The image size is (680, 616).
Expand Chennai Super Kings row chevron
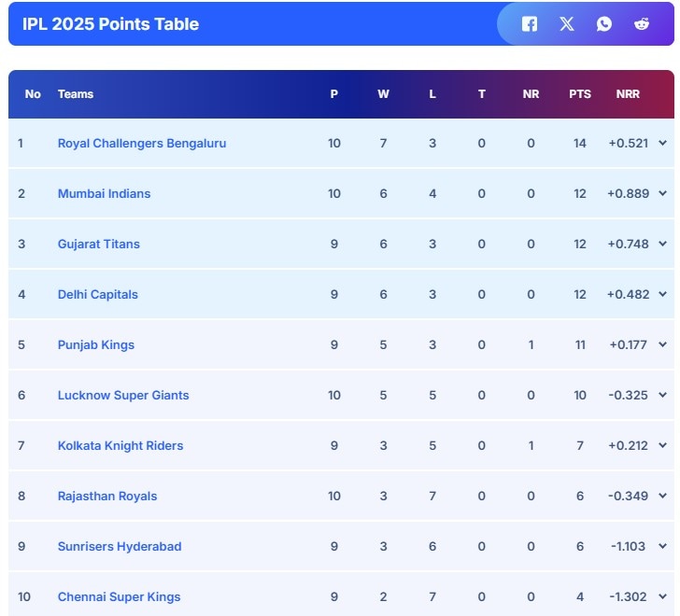point(663,596)
